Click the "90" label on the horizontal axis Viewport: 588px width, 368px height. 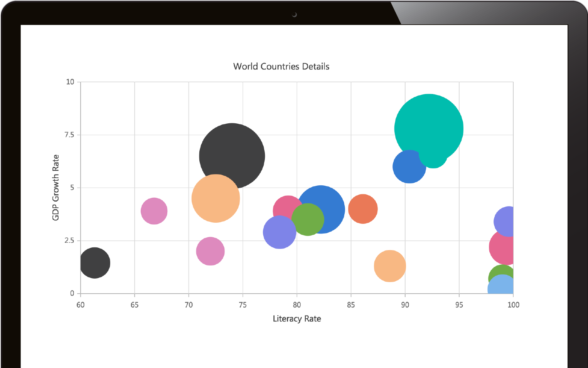pyautogui.click(x=405, y=305)
